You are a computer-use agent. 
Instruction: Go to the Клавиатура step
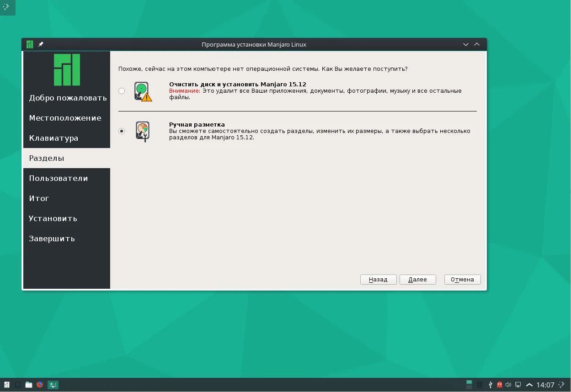pyautogui.click(x=67, y=138)
